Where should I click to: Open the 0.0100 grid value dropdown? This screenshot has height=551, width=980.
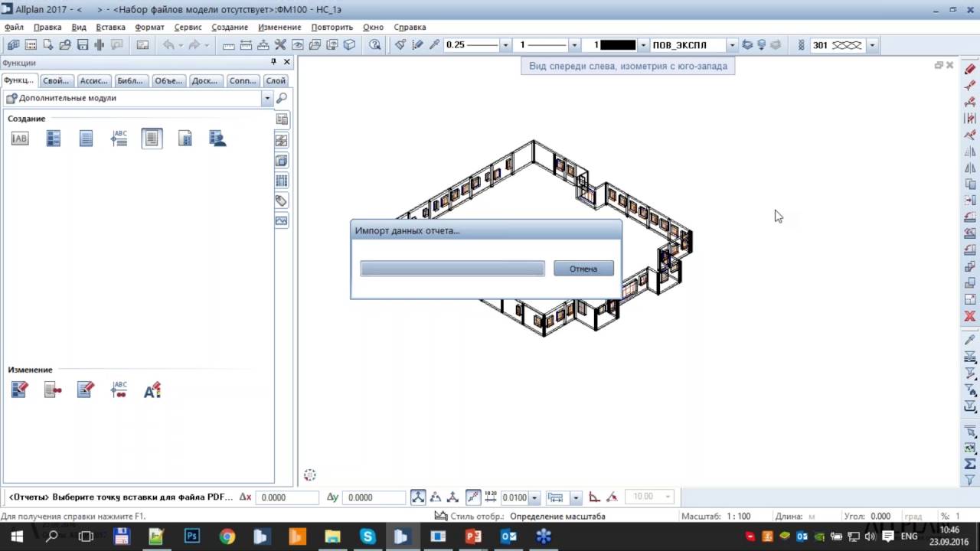(x=534, y=497)
